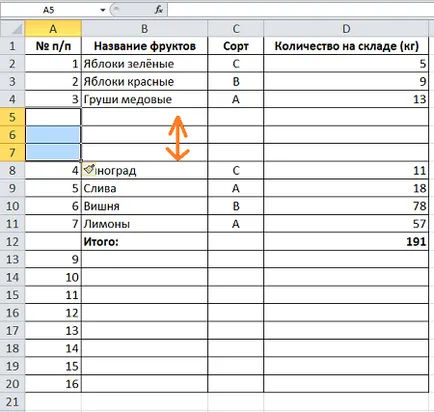
Task: Click the active empty cell A5
Action: (x=53, y=117)
